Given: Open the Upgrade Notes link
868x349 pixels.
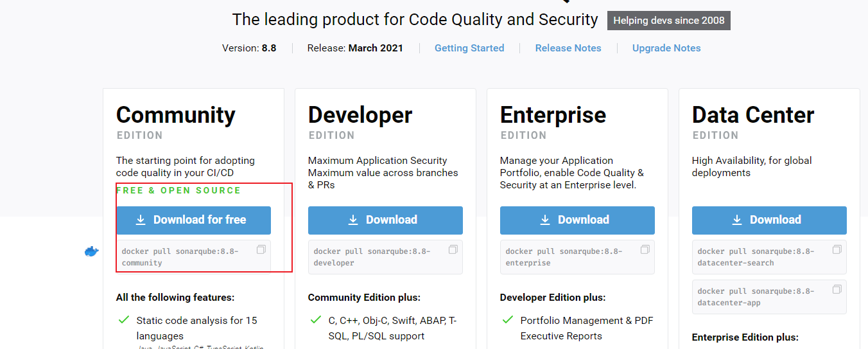Looking at the screenshot, I should [666, 48].
